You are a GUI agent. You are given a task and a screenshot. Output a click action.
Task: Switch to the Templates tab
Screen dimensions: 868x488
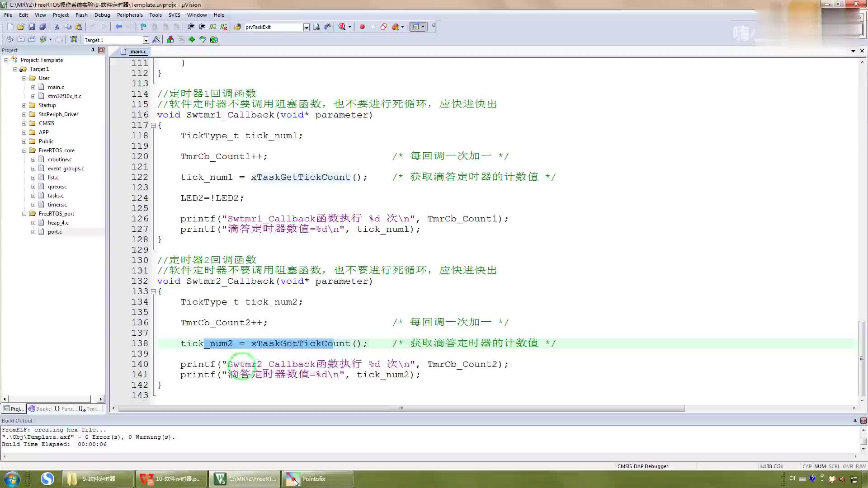pyautogui.click(x=90, y=409)
